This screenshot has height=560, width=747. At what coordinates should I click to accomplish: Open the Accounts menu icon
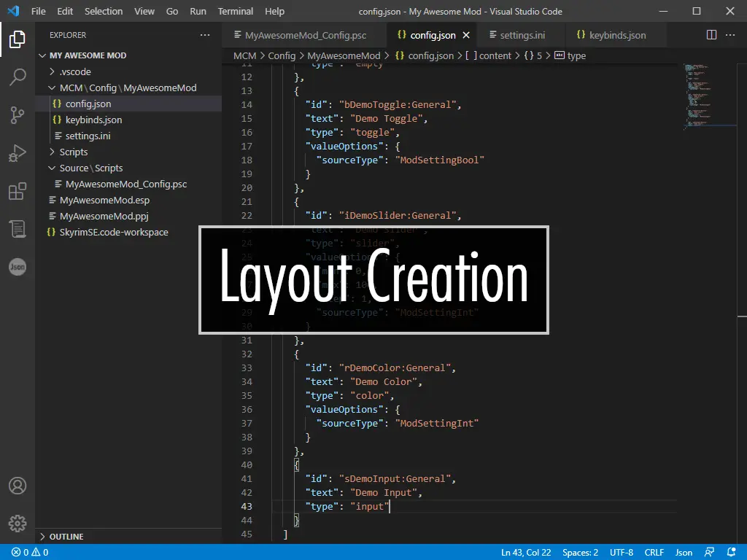(x=18, y=486)
